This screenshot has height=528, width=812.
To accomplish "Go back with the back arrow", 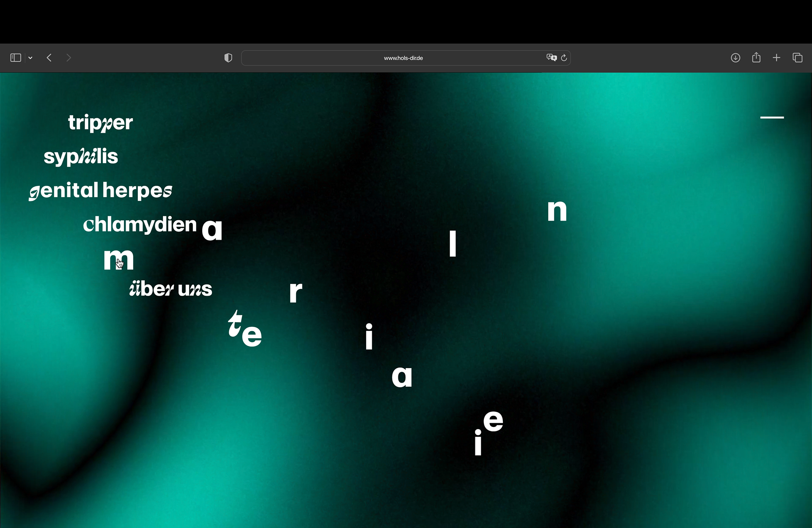I will (49, 58).
